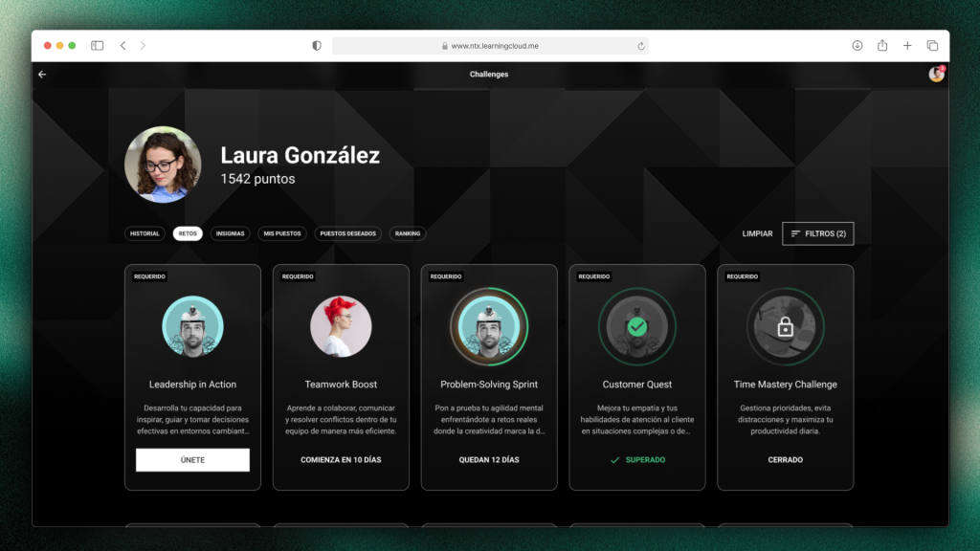Click Laura González profile photo
This screenshot has height=551, width=980.
(x=163, y=165)
